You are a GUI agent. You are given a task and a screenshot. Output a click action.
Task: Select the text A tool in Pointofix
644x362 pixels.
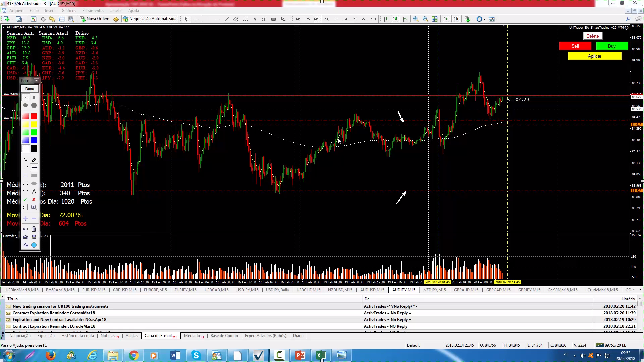[34, 191]
